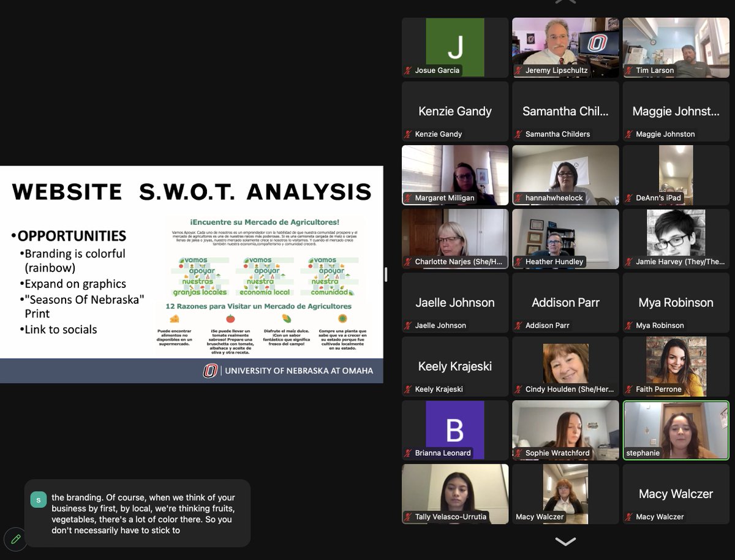Click muted mic icon on Josue Garcia tile

click(408, 70)
